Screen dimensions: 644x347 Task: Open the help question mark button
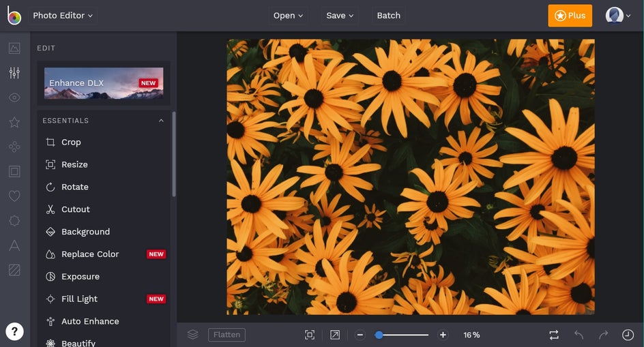point(14,331)
